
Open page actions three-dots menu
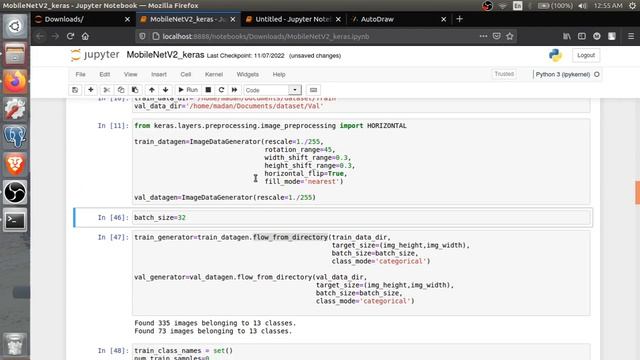click(483, 36)
